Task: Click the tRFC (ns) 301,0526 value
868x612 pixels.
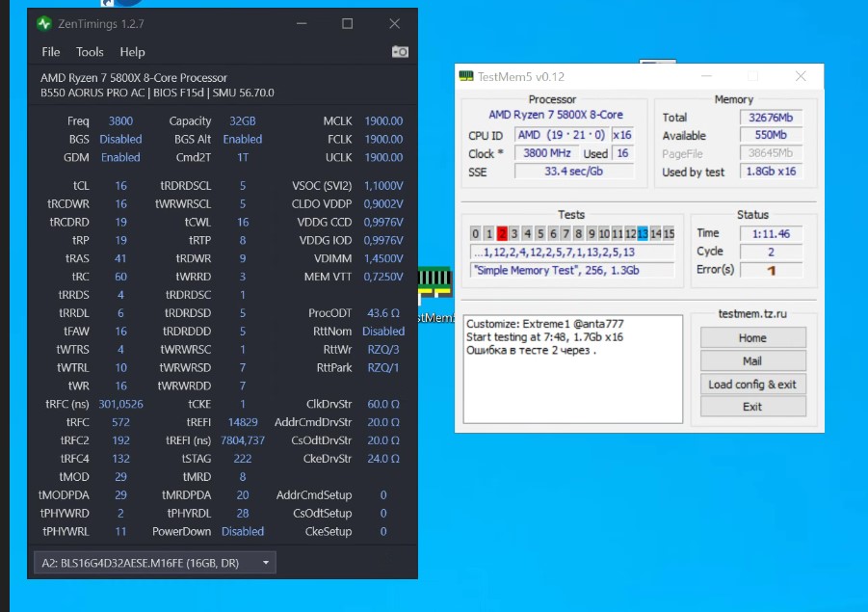Action: pyautogui.click(x=120, y=405)
